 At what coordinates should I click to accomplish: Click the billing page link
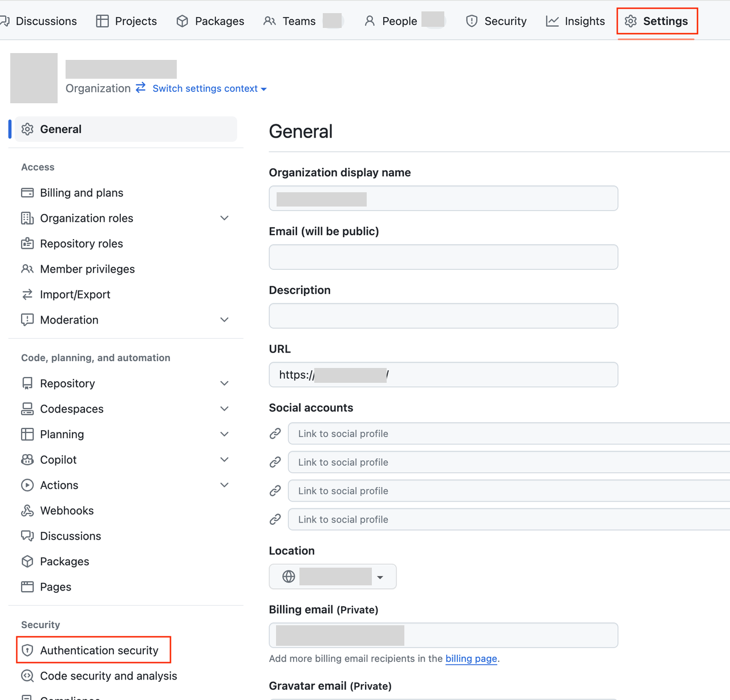click(x=471, y=658)
